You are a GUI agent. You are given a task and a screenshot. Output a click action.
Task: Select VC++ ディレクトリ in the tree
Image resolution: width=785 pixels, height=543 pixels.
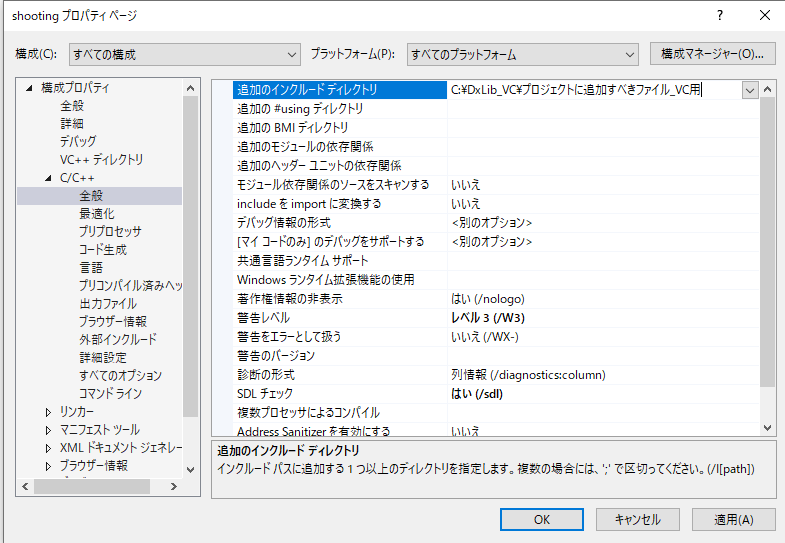click(x=101, y=160)
